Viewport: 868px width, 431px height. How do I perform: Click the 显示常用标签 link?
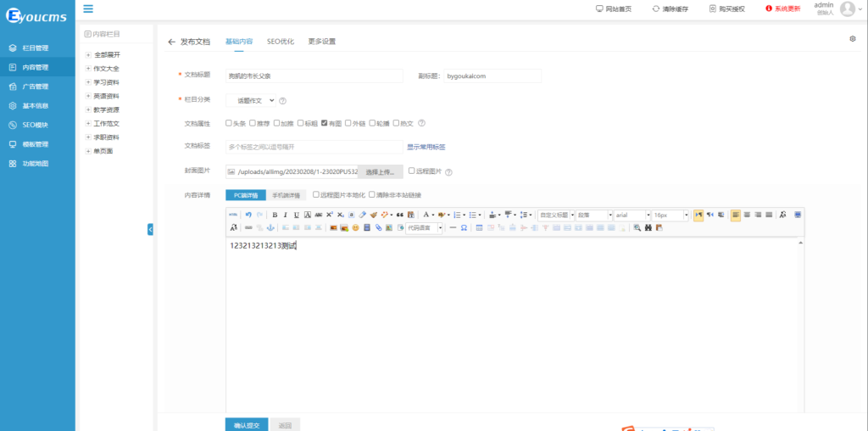(426, 147)
